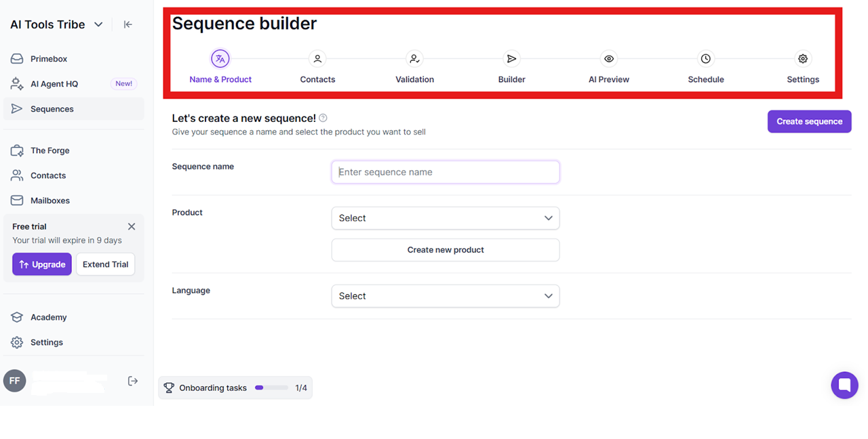Click the Sequences send icon in sidebar
This screenshot has height=439, width=868.
[17, 109]
